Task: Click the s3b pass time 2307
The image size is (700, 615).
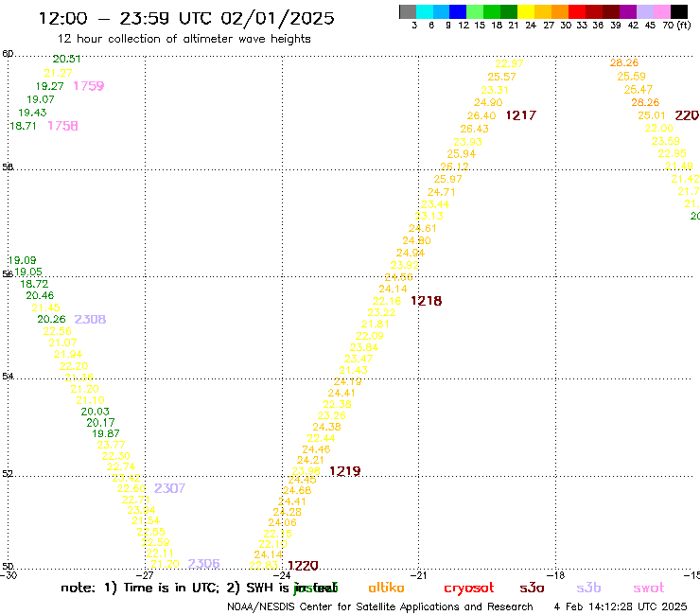Action: tap(169, 488)
